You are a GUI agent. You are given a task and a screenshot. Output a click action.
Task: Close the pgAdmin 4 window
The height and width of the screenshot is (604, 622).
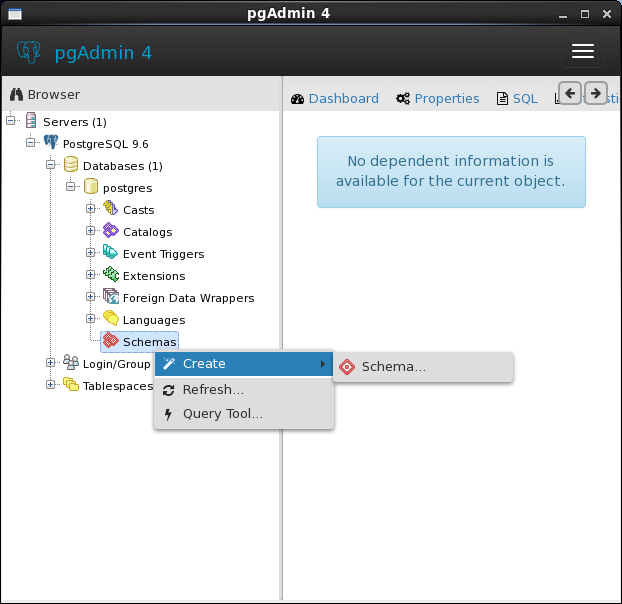(x=607, y=14)
